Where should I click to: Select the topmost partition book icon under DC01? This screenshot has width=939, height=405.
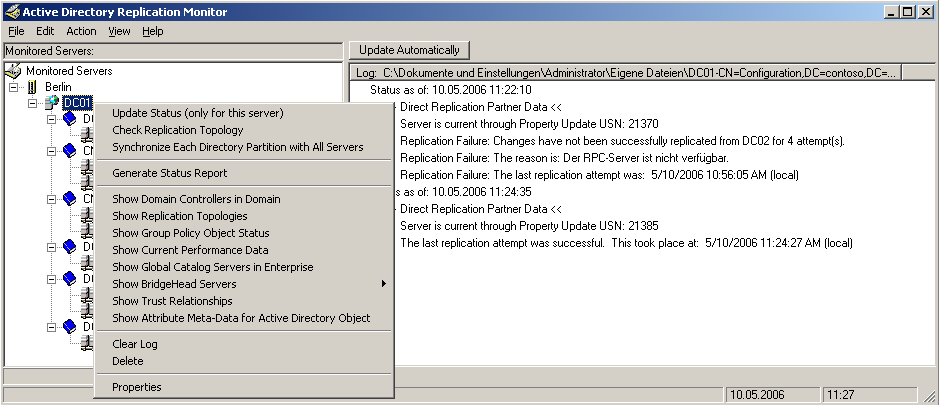(69, 119)
